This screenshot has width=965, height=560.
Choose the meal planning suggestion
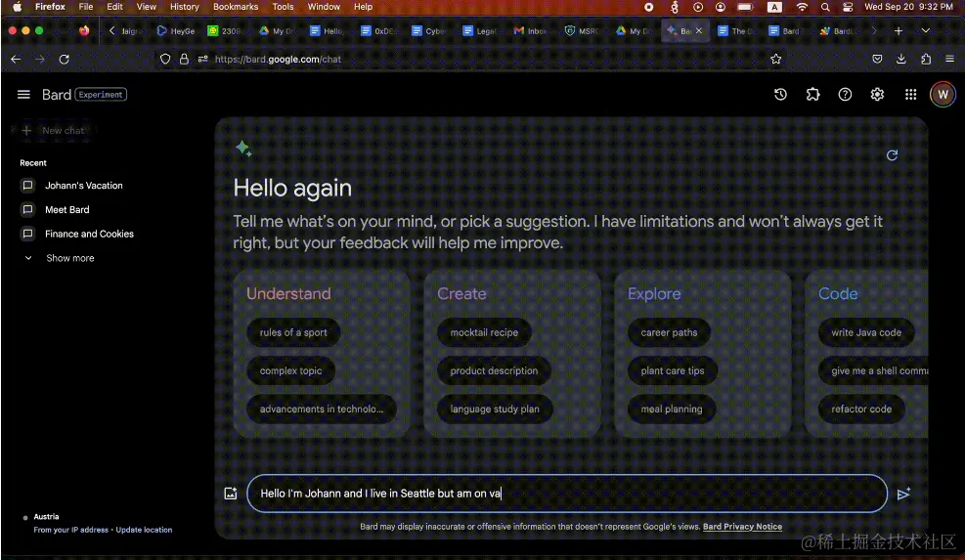coord(672,409)
